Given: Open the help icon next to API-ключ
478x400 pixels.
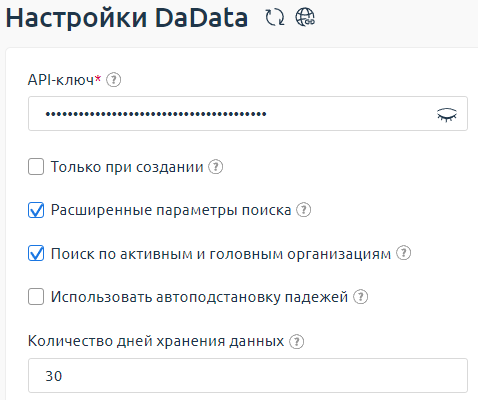Looking at the screenshot, I should (114, 80).
